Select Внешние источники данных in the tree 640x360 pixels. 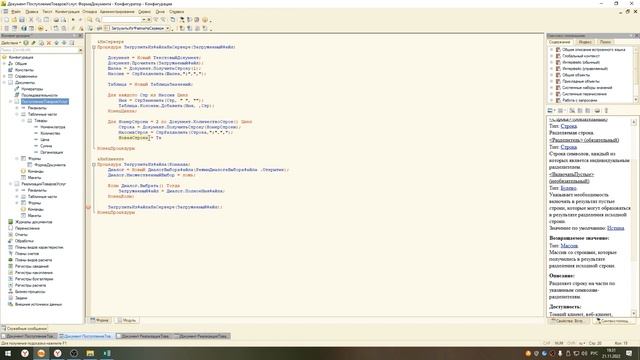click(38, 304)
